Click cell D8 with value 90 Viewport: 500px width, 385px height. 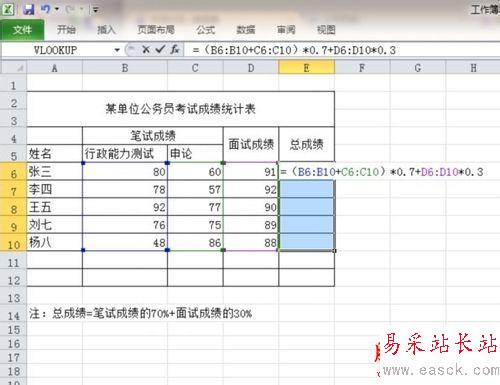click(x=251, y=207)
